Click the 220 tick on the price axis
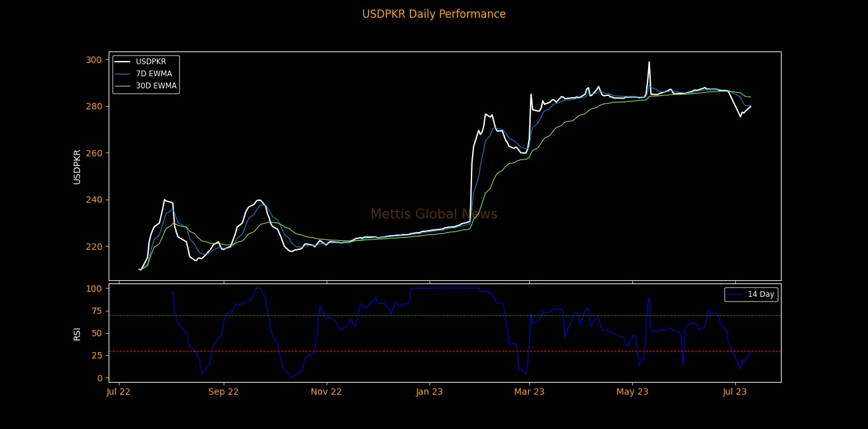Screen dimensions: 868x429 pyautogui.click(x=93, y=247)
